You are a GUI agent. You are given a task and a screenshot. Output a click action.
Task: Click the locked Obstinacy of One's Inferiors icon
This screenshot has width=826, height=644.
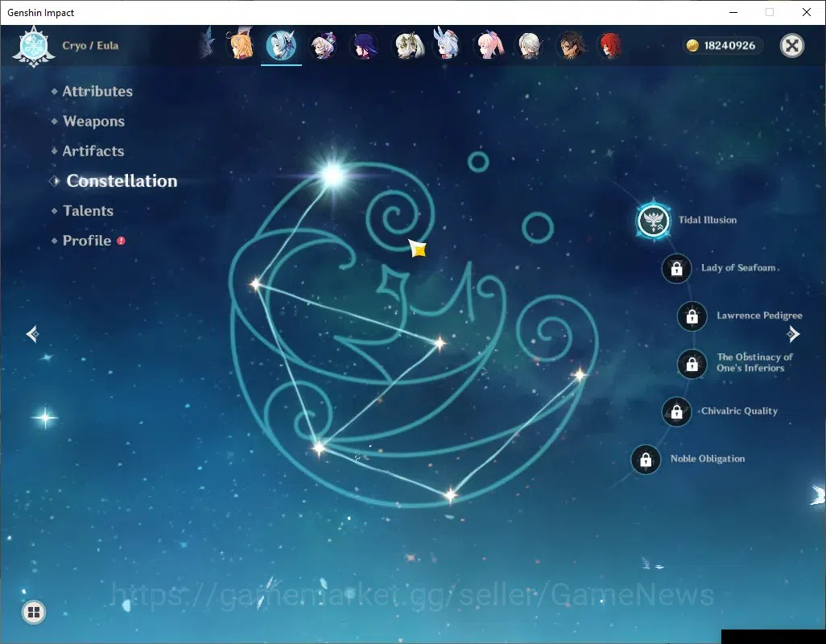coord(692,364)
